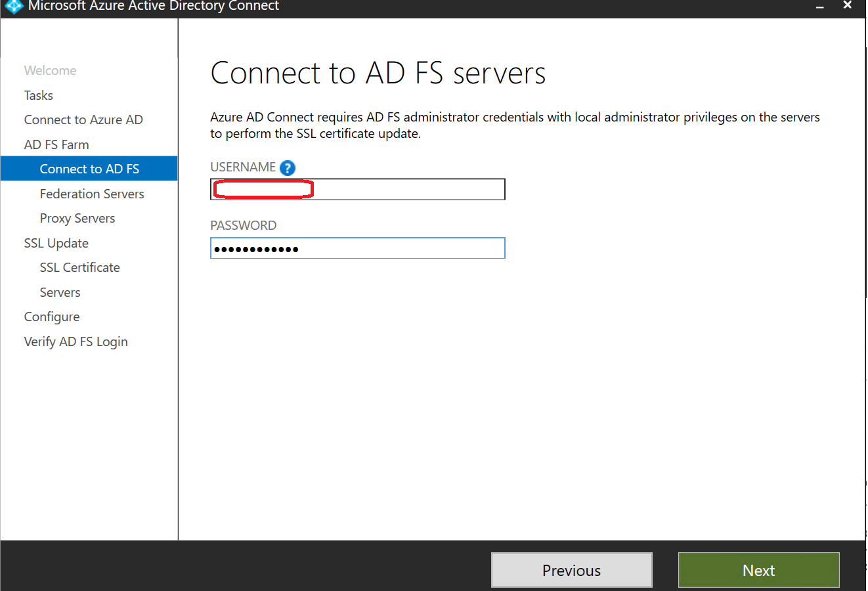The image size is (868, 591).
Task: Minimize the Azure AD Connect window
Action: (x=820, y=7)
